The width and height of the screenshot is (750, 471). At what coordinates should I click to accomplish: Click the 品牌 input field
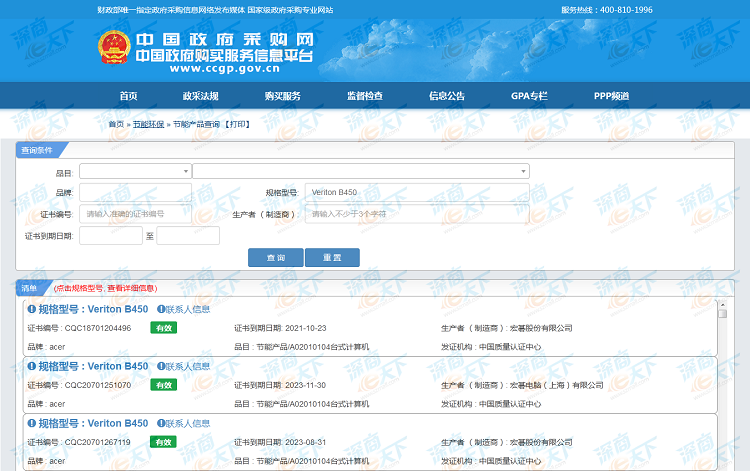tap(135, 192)
